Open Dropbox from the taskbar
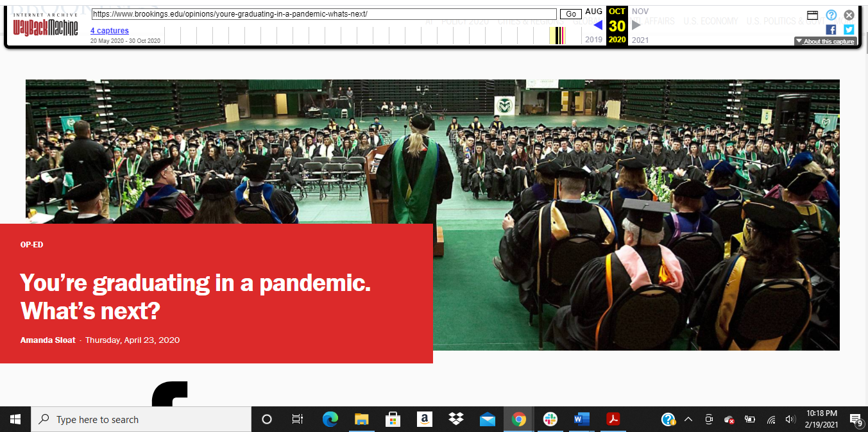 pos(456,420)
